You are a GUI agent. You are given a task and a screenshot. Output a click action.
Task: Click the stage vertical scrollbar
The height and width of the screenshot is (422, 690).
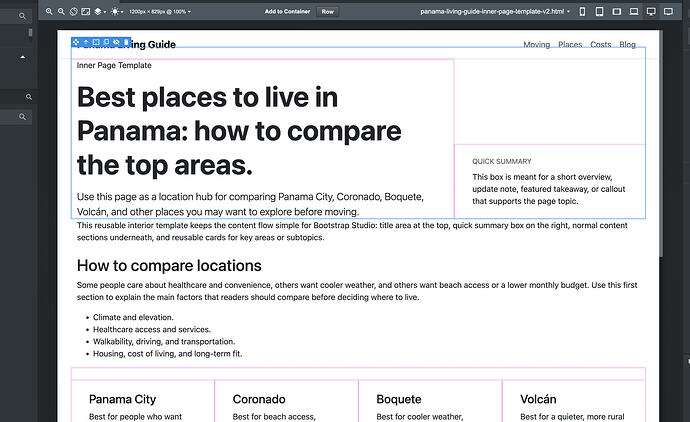click(661, 145)
